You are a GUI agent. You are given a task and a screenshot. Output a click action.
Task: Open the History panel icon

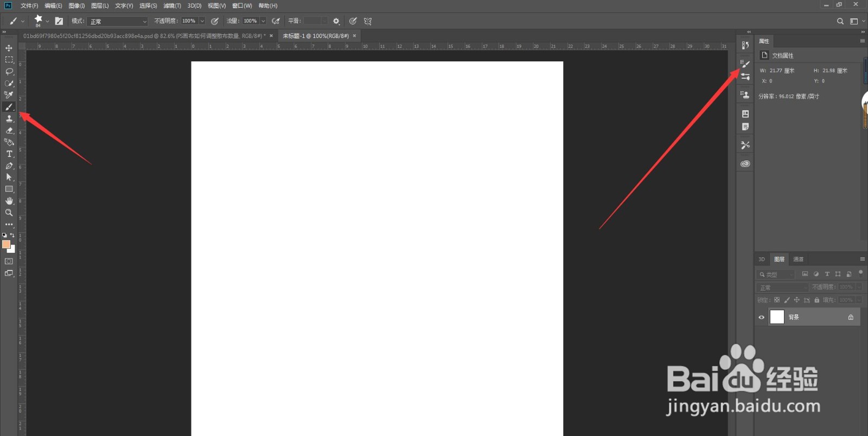[x=745, y=45]
